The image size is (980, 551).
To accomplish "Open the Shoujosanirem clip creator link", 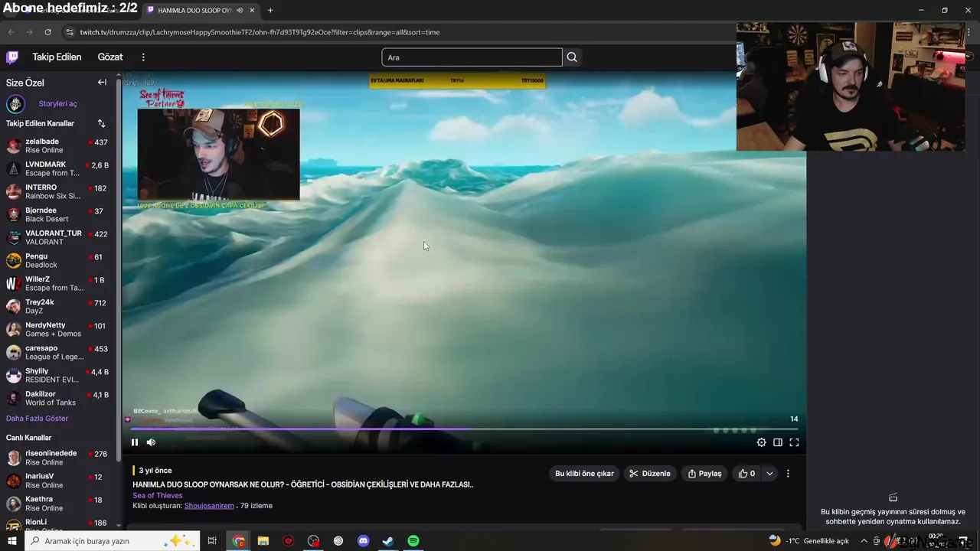I will [208, 506].
